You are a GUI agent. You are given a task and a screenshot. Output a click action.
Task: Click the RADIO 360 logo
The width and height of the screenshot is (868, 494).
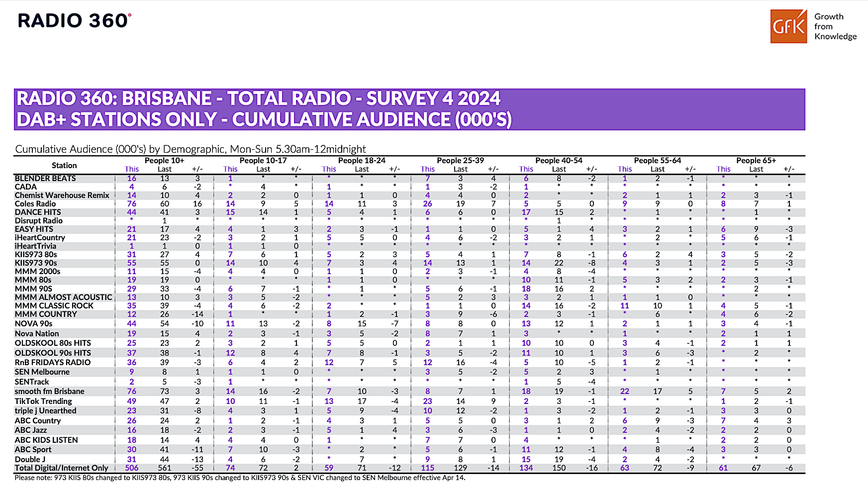[75, 20]
